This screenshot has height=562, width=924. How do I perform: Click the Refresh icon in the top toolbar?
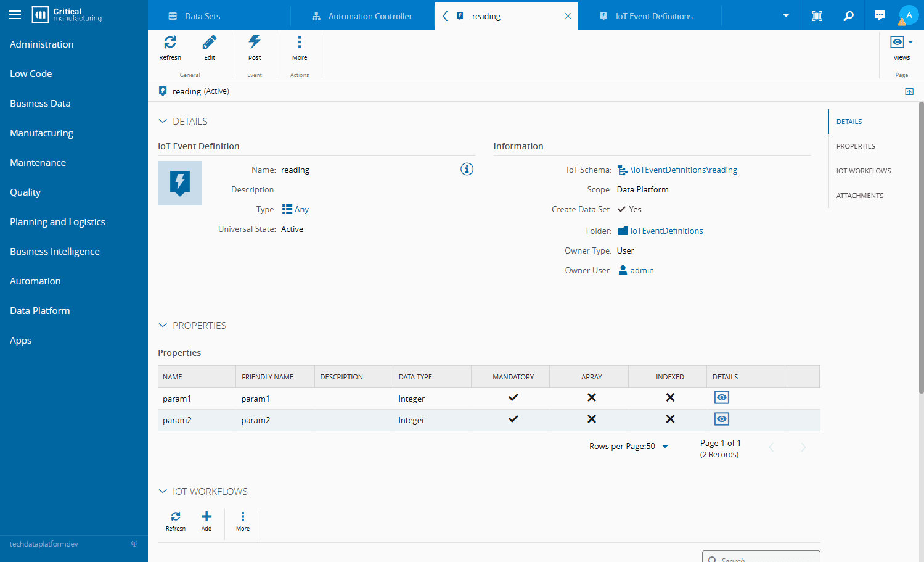(x=170, y=43)
